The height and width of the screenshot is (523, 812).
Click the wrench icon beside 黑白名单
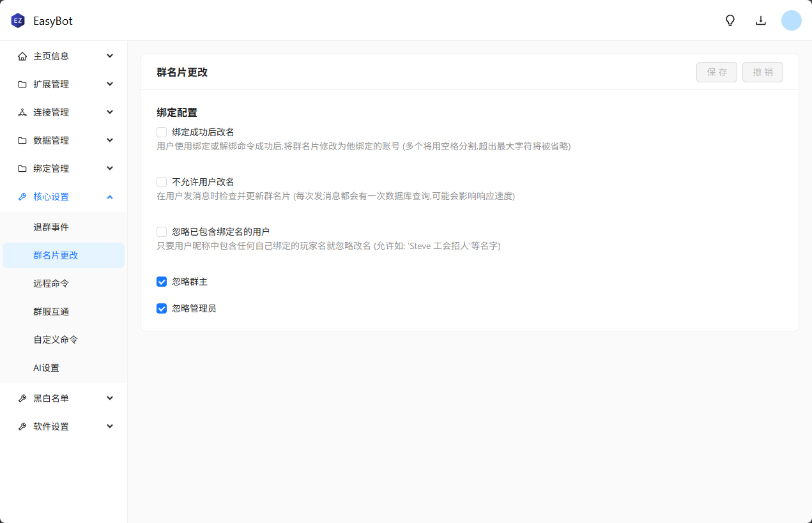click(x=22, y=398)
